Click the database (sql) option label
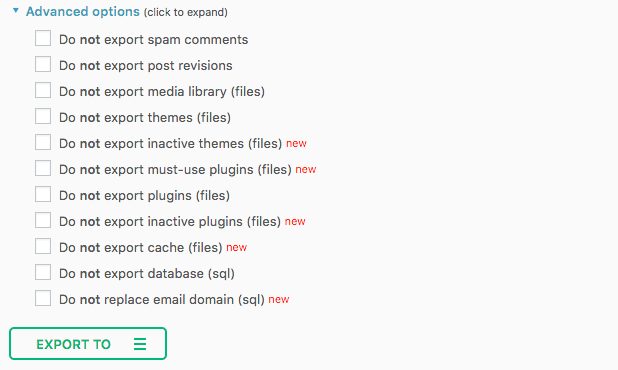Viewport: 618px width, 370px height. tap(147, 274)
